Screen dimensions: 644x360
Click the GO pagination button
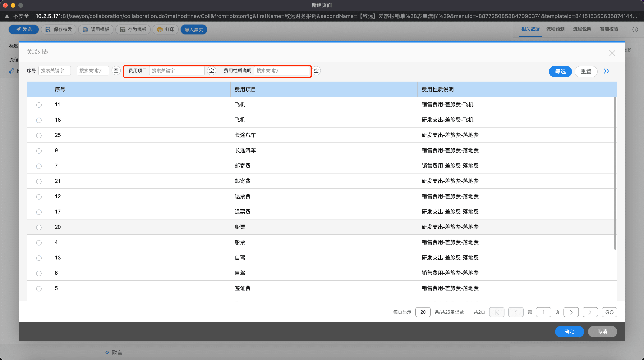[x=609, y=312]
